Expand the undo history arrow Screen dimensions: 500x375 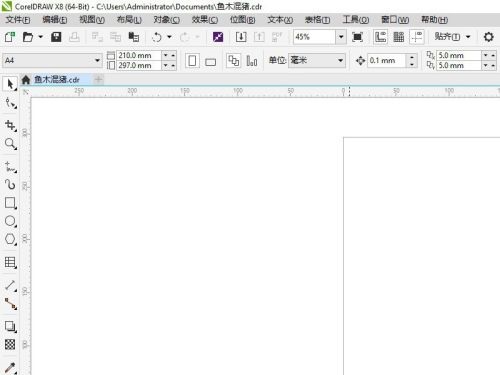click(169, 37)
